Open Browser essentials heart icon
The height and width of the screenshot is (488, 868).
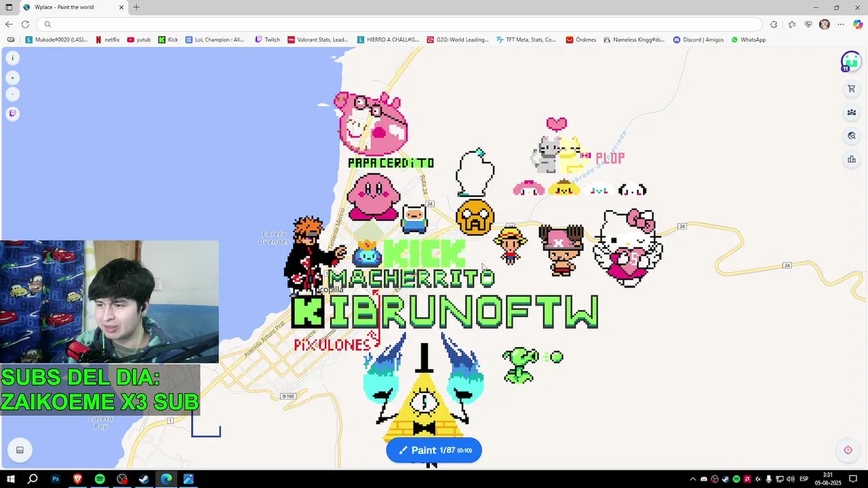point(808,24)
